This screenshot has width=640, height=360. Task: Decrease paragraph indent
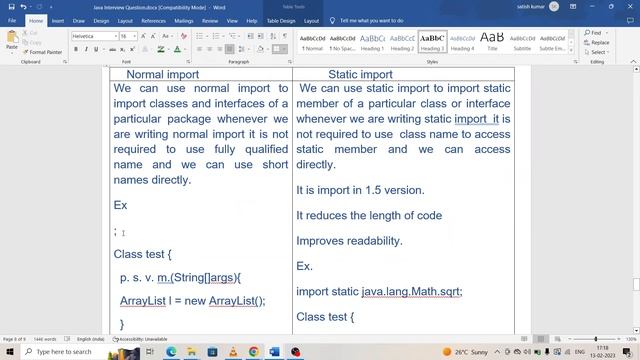251,36
